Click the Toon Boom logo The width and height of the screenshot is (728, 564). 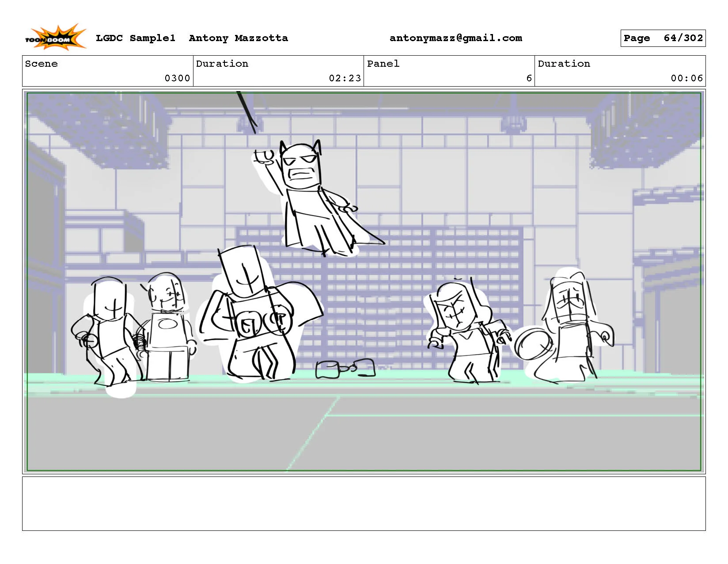pyautogui.click(x=55, y=37)
